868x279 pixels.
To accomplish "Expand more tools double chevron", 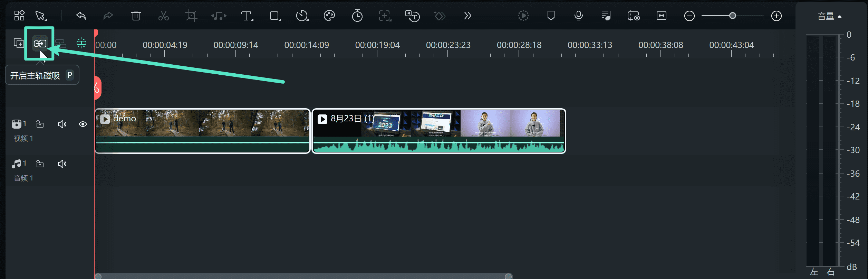I will click(467, 16).
